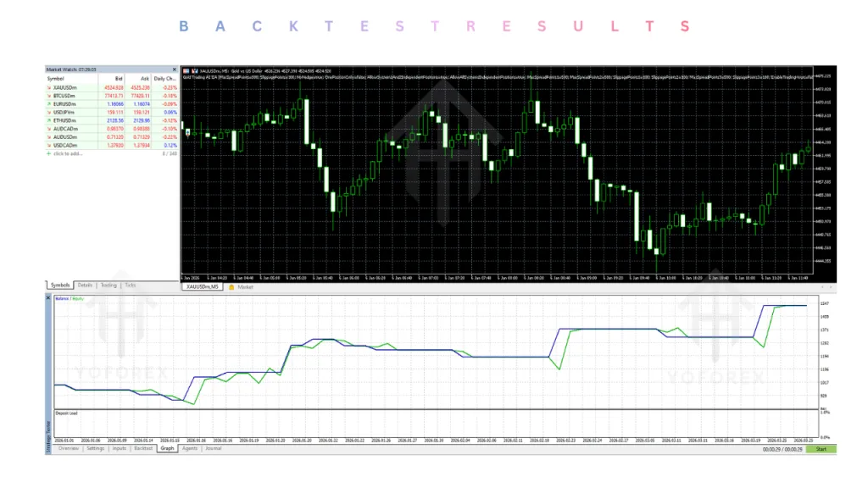Viewport: 868px width, 488px height.
Task: Click the Balance legend label
Action: pos(62,299)
